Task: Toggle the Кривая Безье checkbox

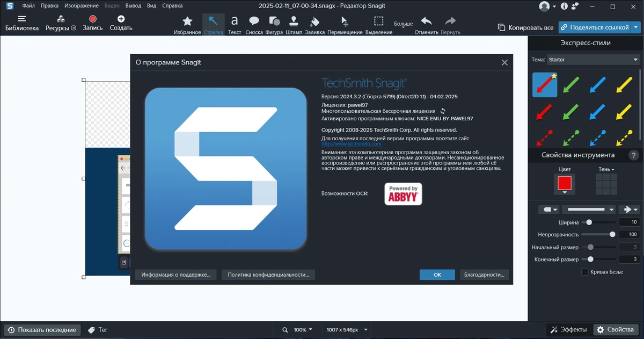Action: 585,272
